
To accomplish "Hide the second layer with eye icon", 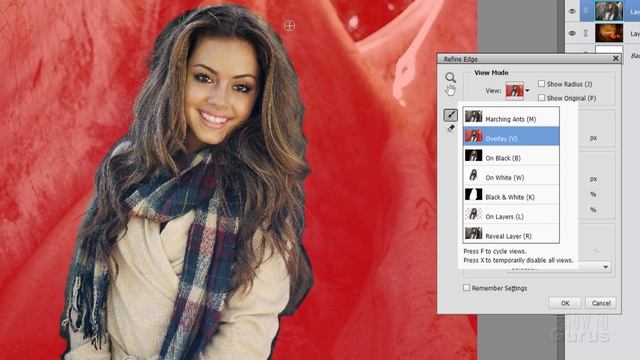I will pyautogui.click(x=572, y=33).
